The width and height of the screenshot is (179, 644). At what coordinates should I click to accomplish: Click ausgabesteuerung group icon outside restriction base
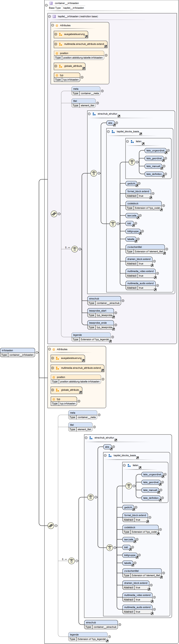coord(57,358)
